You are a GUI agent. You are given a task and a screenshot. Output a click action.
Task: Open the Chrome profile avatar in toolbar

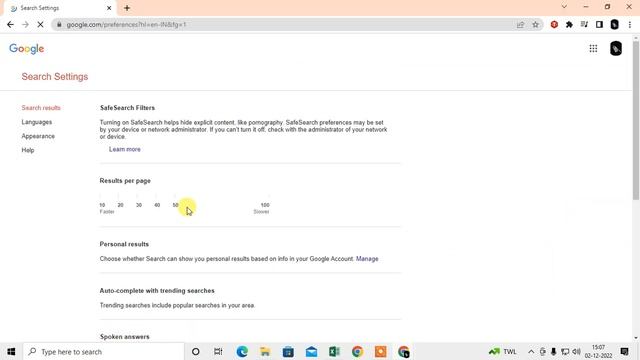click(614, 24)
